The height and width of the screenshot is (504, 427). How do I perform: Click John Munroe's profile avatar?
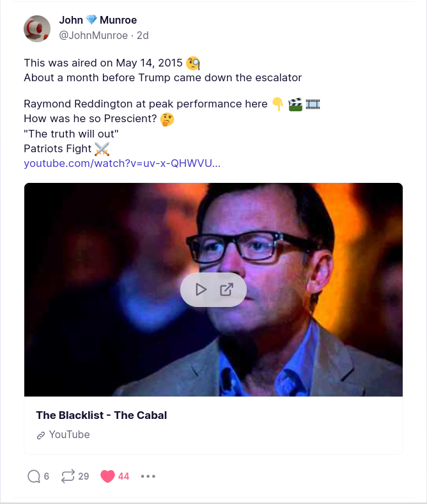click(x=37, y=29)
